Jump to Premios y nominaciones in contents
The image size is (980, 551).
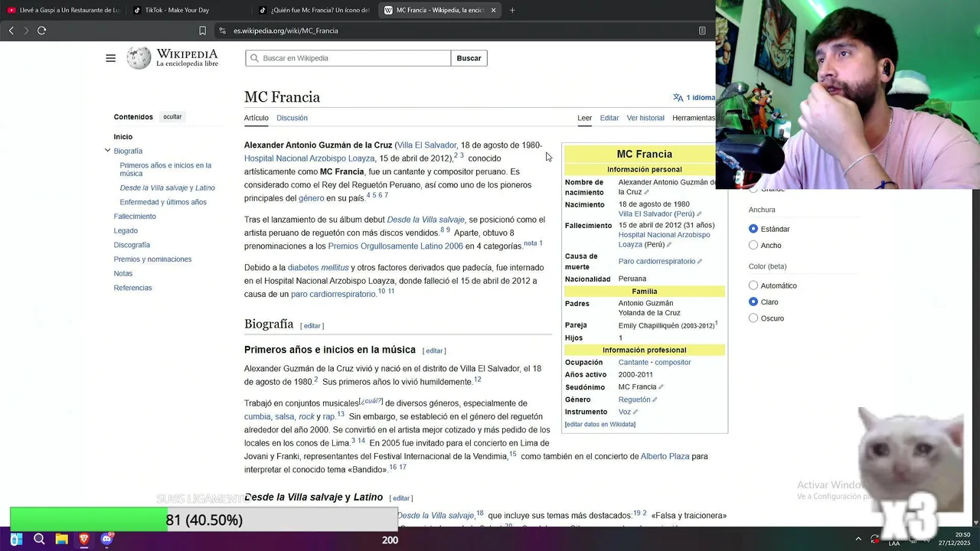click(152, 259)
